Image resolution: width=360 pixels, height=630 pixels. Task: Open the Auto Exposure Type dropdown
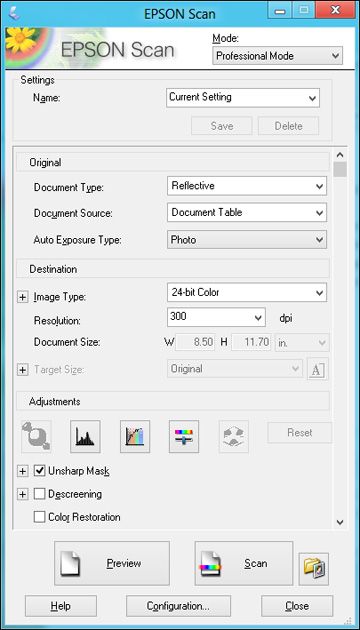point(247,240)
